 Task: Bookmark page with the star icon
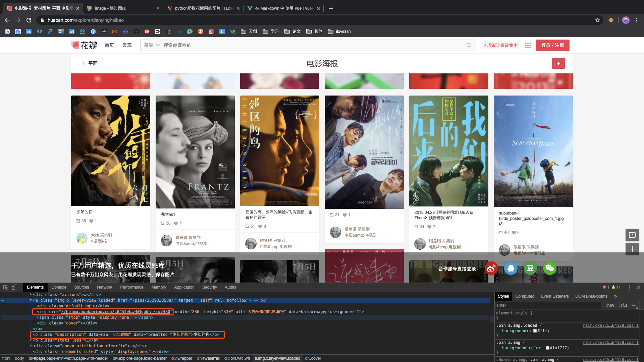pyautogui.click(x=597, y=20)
